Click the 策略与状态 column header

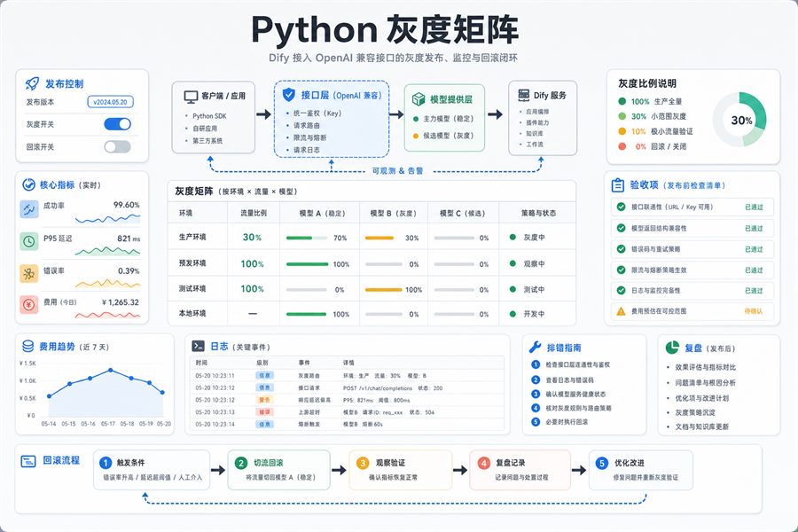tap(538, 213)
